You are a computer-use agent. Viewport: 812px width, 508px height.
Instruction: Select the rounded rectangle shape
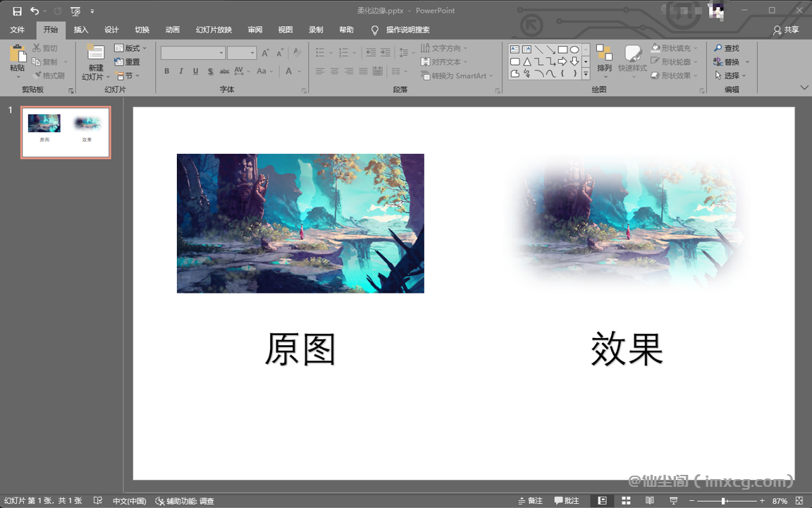[515, 61]
